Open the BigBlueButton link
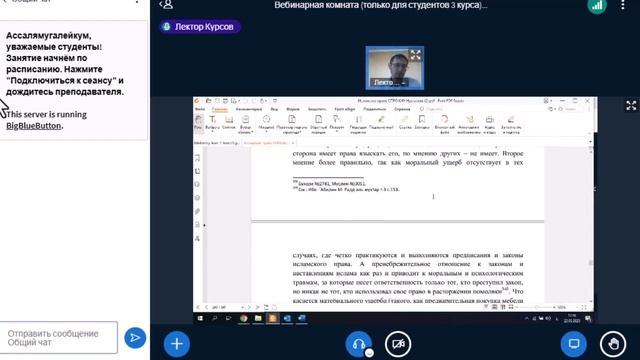This screenshot has width=640, height=360. (x=33, y=126)
